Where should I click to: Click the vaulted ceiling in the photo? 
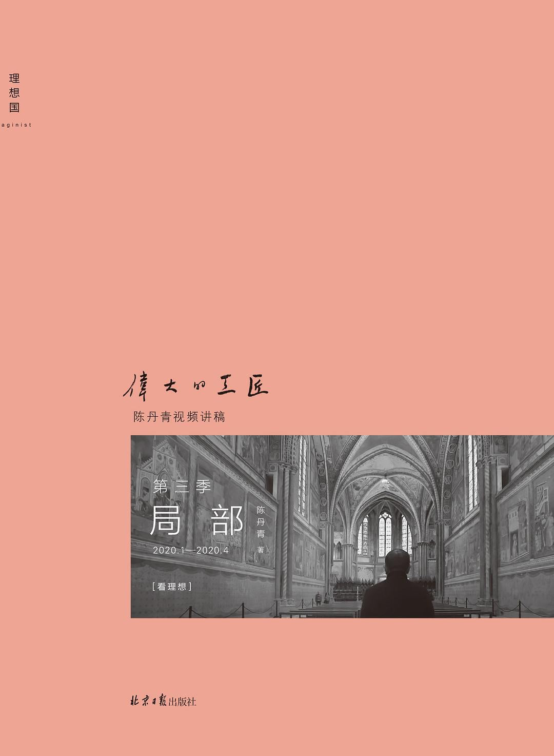(x=385, y=462)
